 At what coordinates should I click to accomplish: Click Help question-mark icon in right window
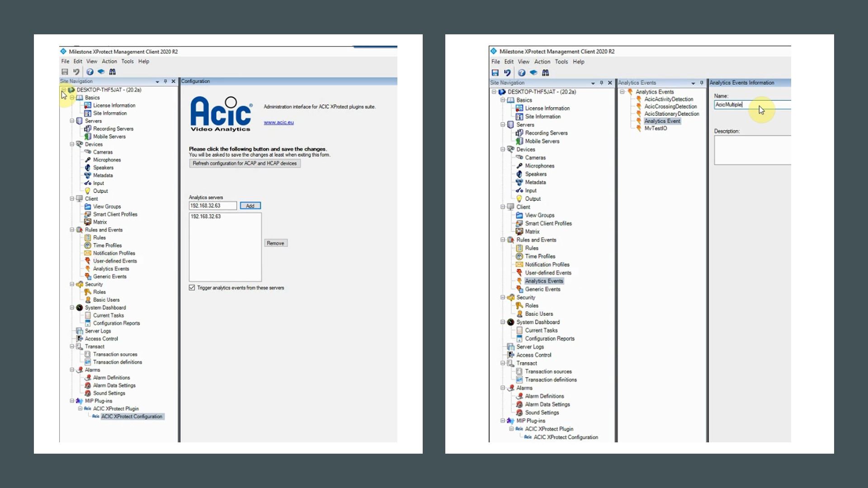522,73
